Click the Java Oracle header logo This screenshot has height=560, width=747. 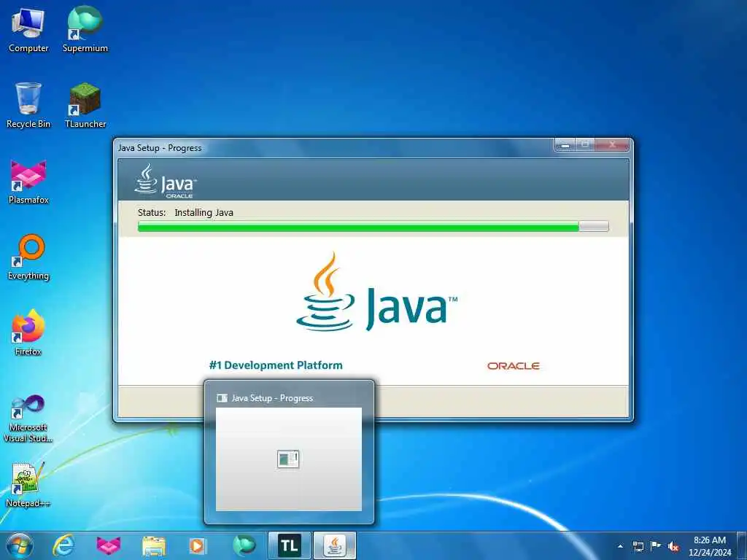(x=166, y=182)
